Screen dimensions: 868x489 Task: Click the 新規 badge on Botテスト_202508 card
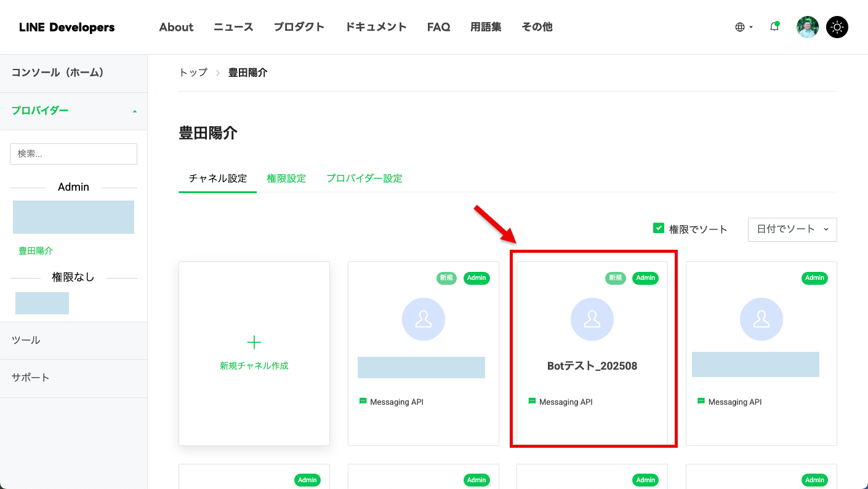616,278
